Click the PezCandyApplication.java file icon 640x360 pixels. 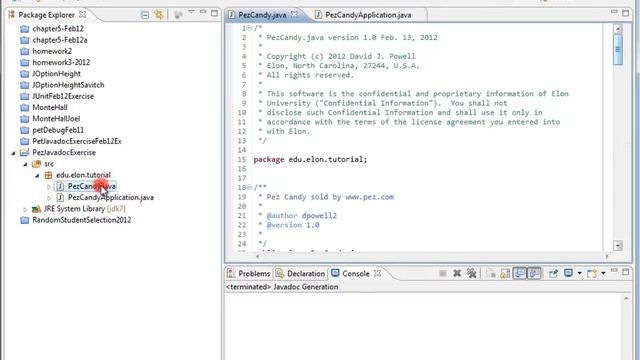tap(60, 198)
